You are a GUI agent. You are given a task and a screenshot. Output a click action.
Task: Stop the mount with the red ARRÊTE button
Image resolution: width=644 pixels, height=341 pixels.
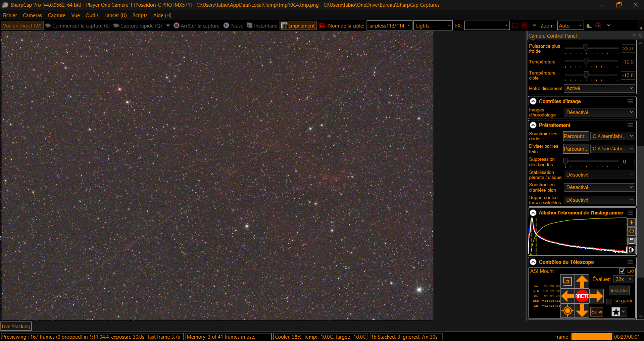(582, 296)
